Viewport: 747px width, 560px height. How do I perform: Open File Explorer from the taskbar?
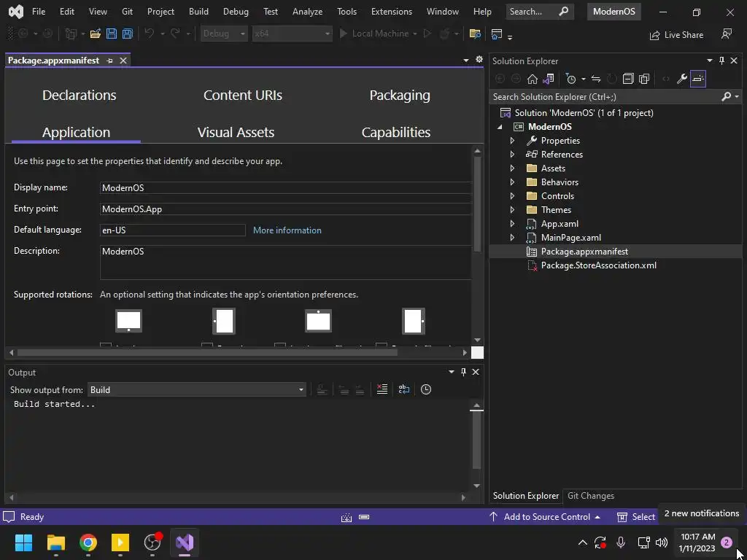[x=56, y=542]
